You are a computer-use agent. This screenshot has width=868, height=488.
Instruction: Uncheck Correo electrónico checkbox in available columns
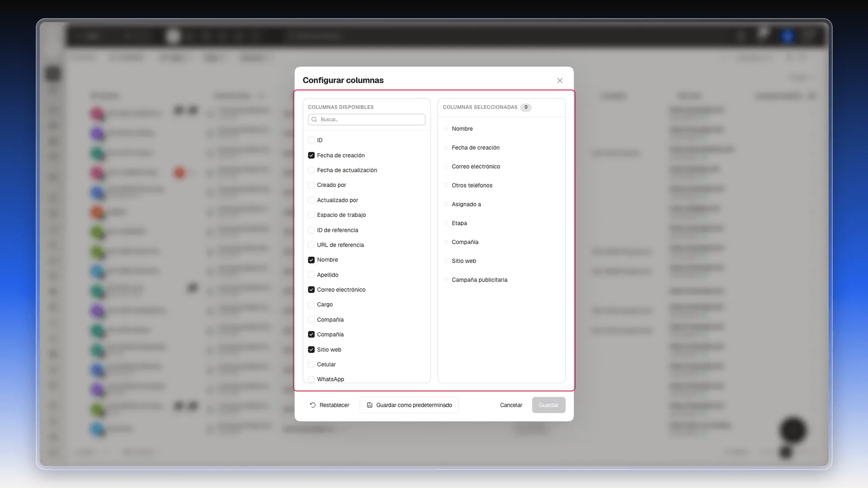point(311,290)
